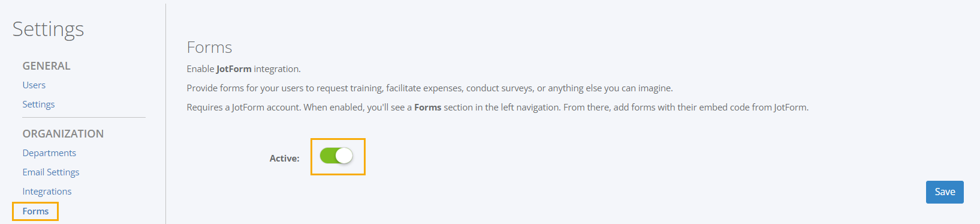Click the divider line below the General links
The height and width of the screenshot is (224, 980).
(x=84, y=117)
